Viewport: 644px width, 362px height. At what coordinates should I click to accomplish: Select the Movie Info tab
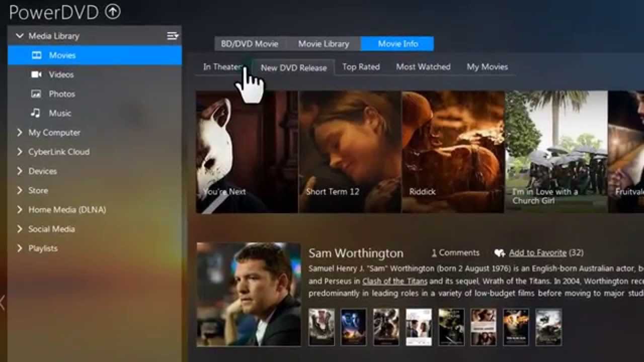pyautogui.click(x=397, y=44)
